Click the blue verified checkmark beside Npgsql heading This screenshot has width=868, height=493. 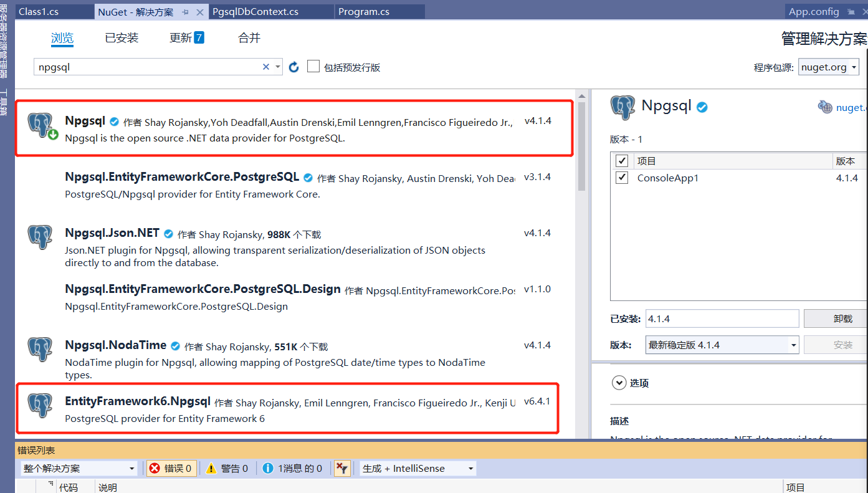click(x=702, y=106)
